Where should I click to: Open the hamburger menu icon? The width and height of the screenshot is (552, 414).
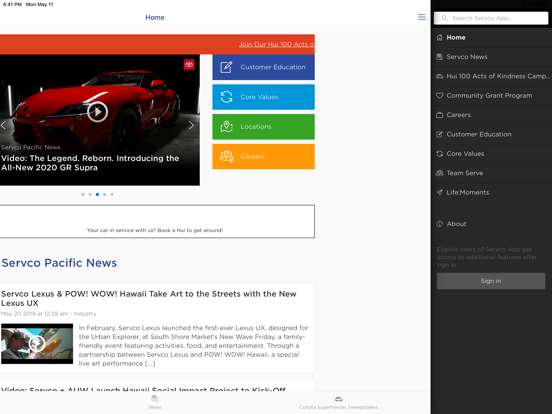[421, 17]
